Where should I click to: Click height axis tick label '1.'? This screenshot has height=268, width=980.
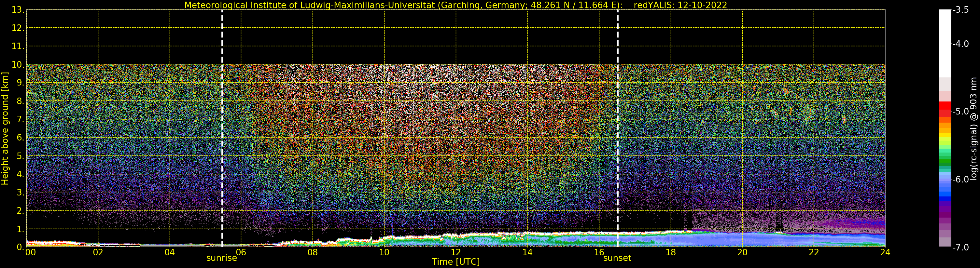pyautogui.click(x=20, y=229)
